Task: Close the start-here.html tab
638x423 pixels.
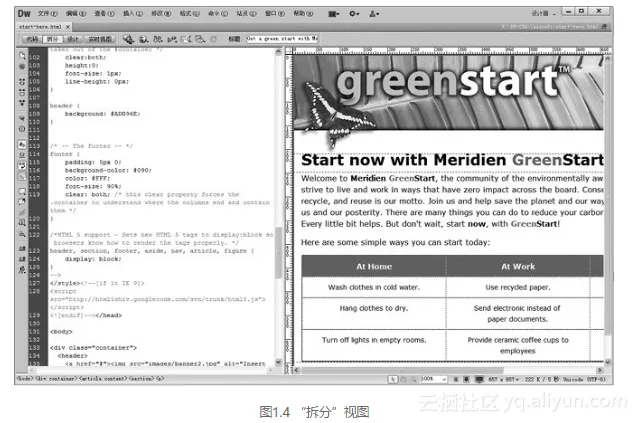Action: coord(68,27)
